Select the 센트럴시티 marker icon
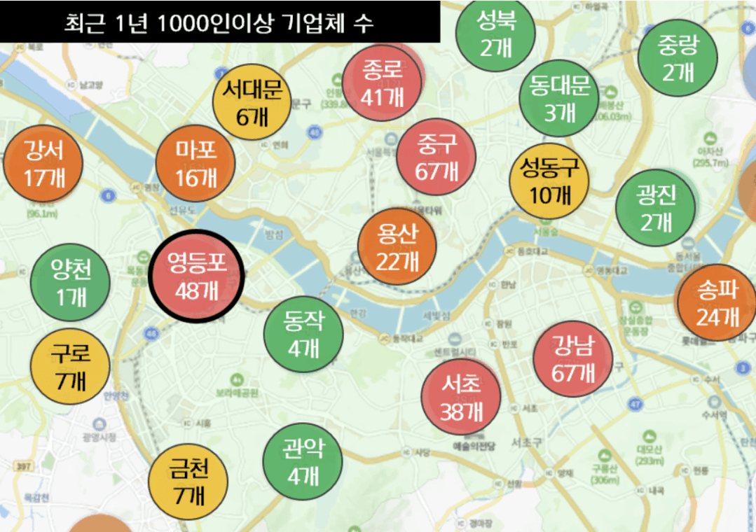 [x=454, y=339]
